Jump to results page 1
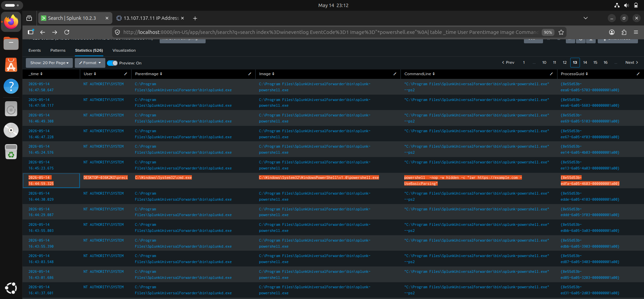Screen dimensions: 644x299 point(524,62)
